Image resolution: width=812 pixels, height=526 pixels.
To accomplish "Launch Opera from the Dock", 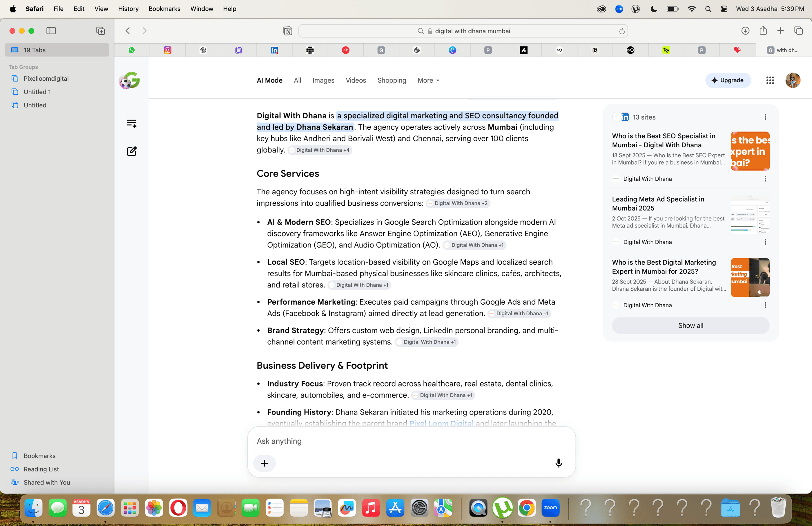I will pos(178,508).
